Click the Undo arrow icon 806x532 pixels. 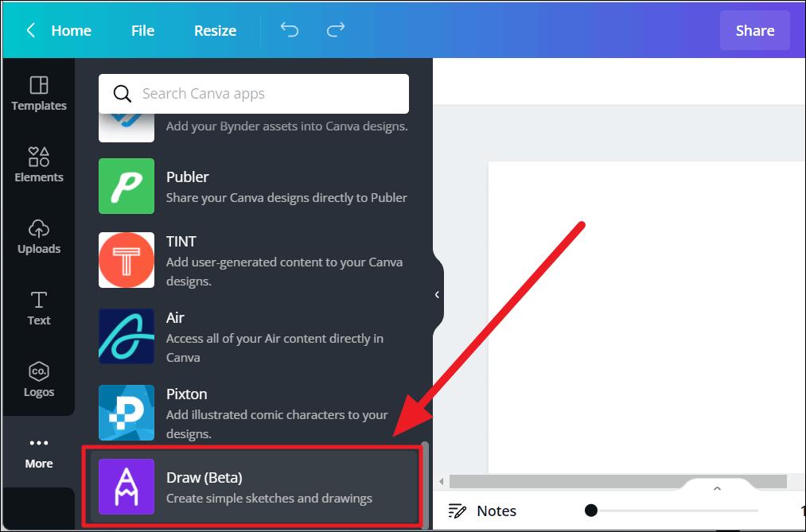tap(289, 29)
